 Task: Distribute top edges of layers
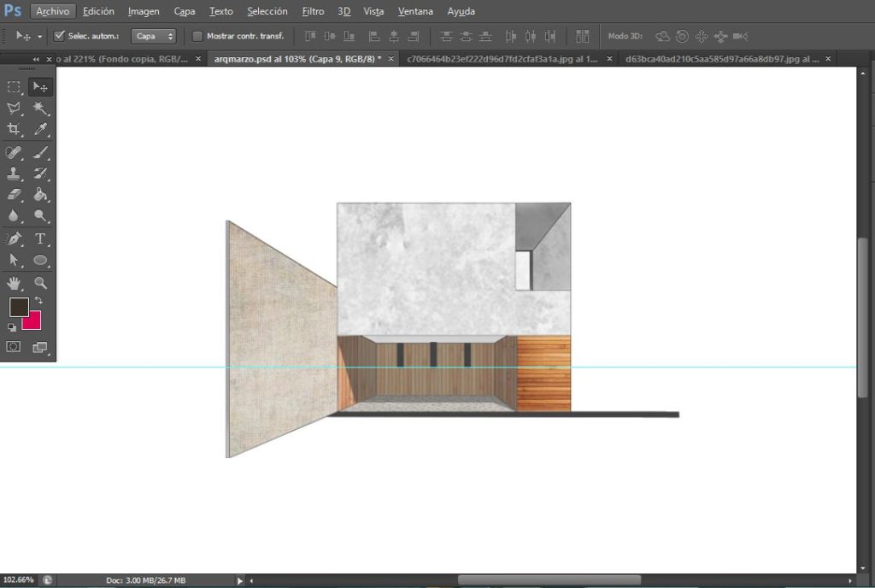(446, 36)
